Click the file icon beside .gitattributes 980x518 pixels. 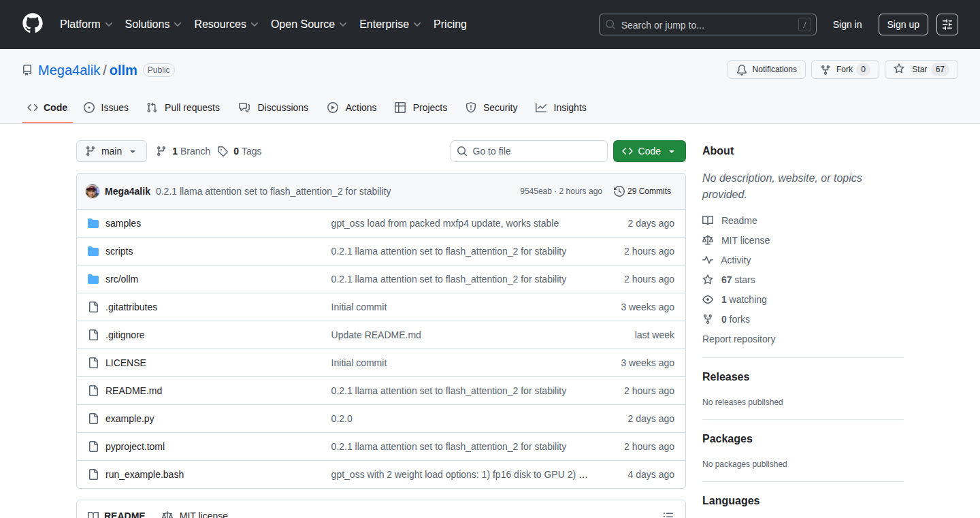coord(93,307)
